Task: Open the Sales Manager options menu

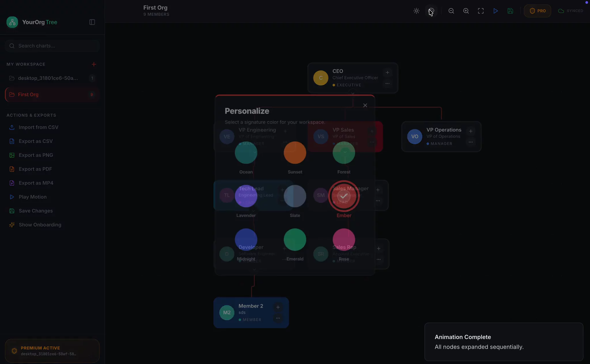Action: (x=378, y=201)
